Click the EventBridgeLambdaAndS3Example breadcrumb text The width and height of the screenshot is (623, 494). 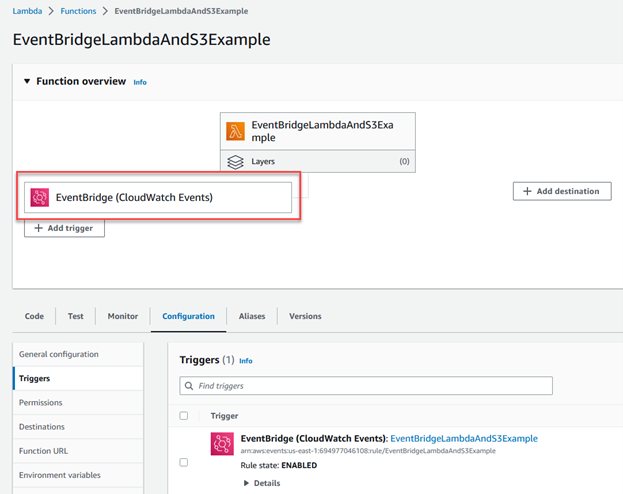pos(181,11)
